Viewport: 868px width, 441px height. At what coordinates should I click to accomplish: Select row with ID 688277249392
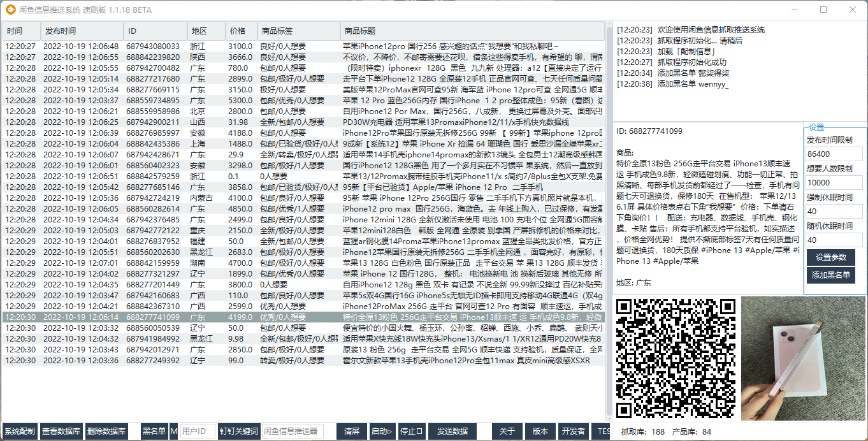[x=303, y=361]
